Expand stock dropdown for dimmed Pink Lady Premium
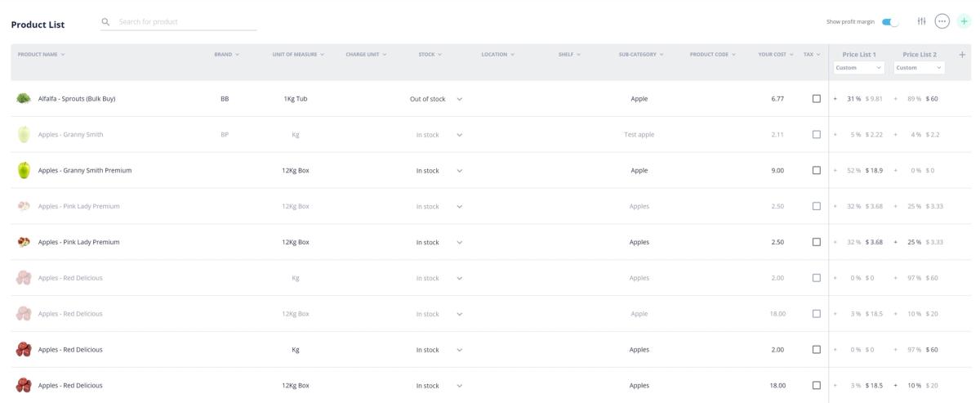Image resolution: width=980 pixels, height=403 pixels. (x=459, y=207)
